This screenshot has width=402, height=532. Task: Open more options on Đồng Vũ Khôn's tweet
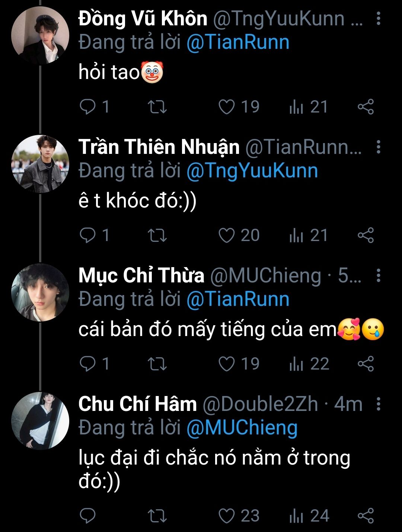pyautogui.click(x=378, y=18)
